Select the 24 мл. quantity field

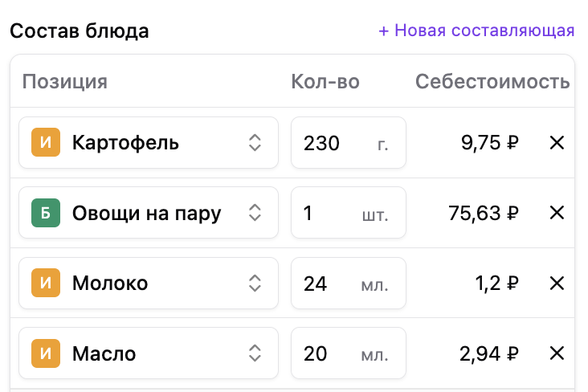349,284
